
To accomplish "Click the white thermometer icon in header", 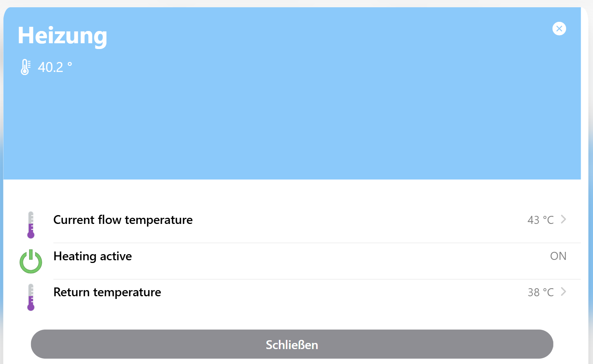I will 25,67.
